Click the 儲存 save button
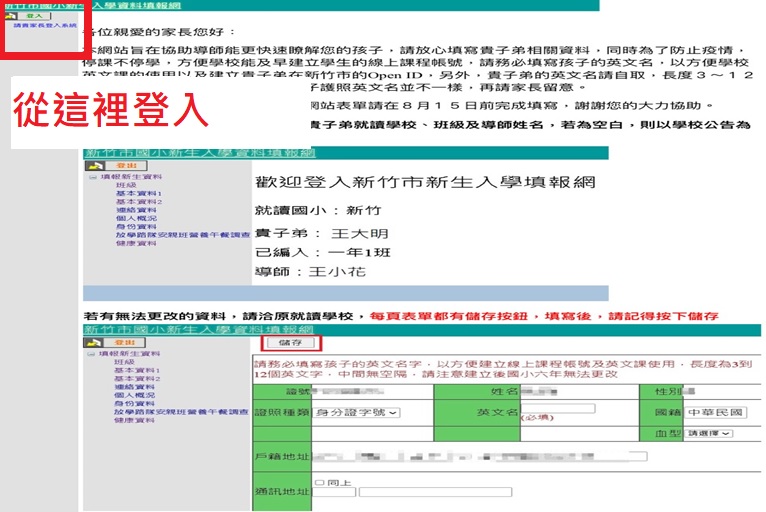766x512 pixels. pyautogui.click(x=291, y=343)
